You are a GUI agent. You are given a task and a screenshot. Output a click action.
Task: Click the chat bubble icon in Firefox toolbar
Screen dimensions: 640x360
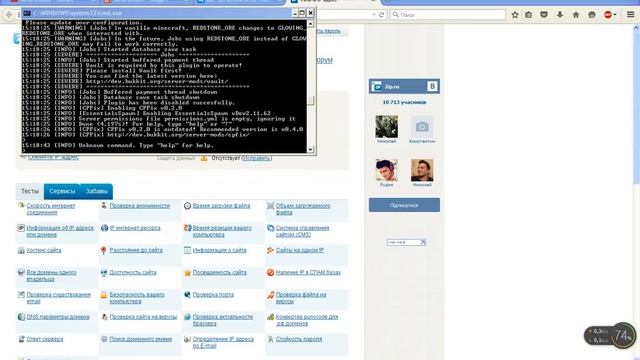tap(592, 15)
